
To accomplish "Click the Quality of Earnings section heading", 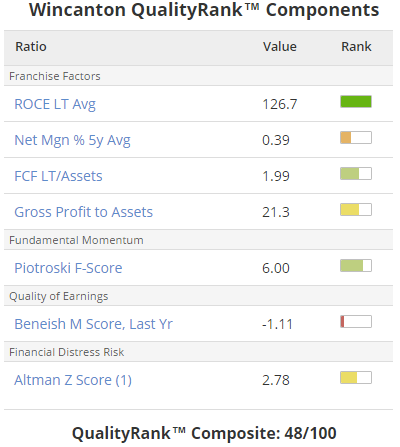I will (x=59, y=296).
